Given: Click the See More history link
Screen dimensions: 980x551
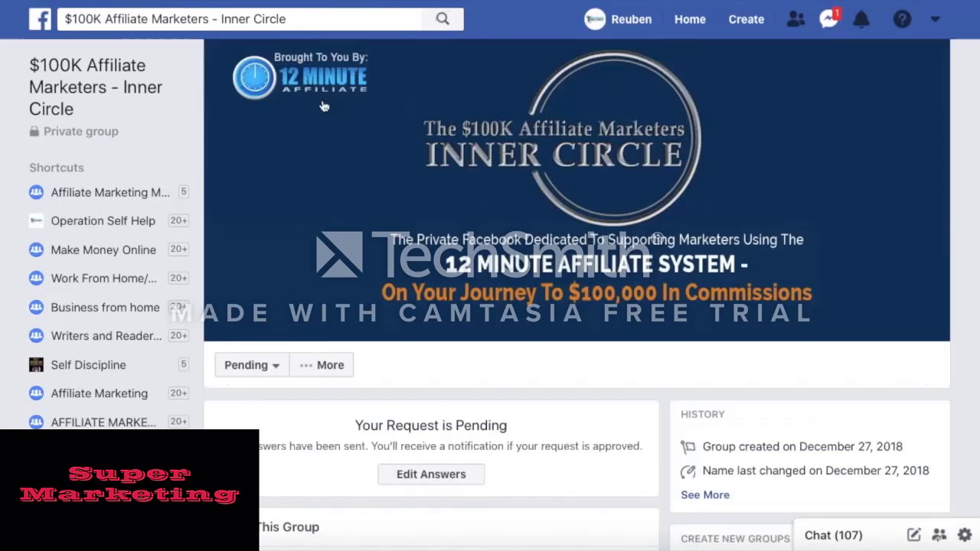Looking at the screenshot, I should 705,494.
